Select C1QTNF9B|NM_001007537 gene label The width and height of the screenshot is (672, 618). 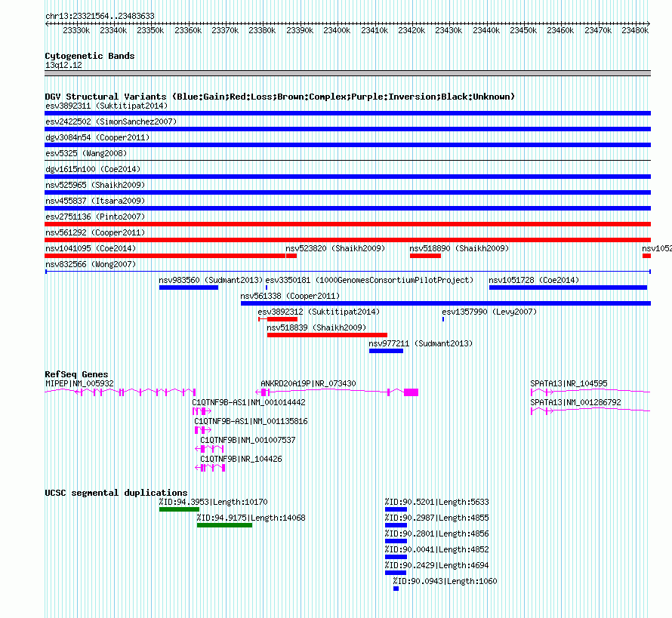tap(248, 440)
